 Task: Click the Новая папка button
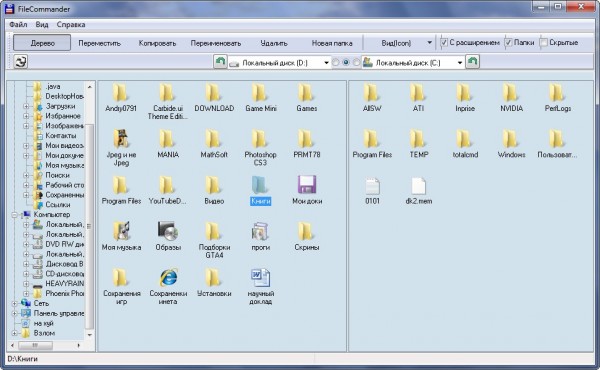click(x=332, y=43)
